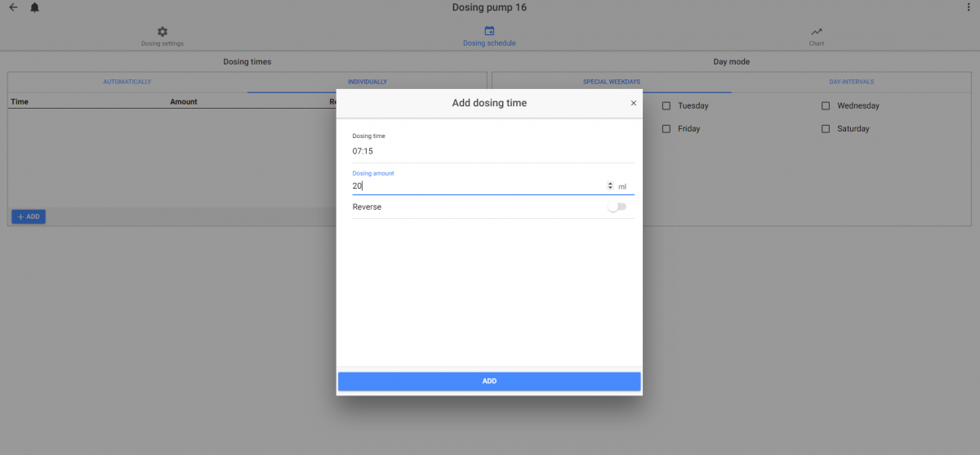Click the Day mode heading
The width and height of the screenshot is (980, 455).
732,61
